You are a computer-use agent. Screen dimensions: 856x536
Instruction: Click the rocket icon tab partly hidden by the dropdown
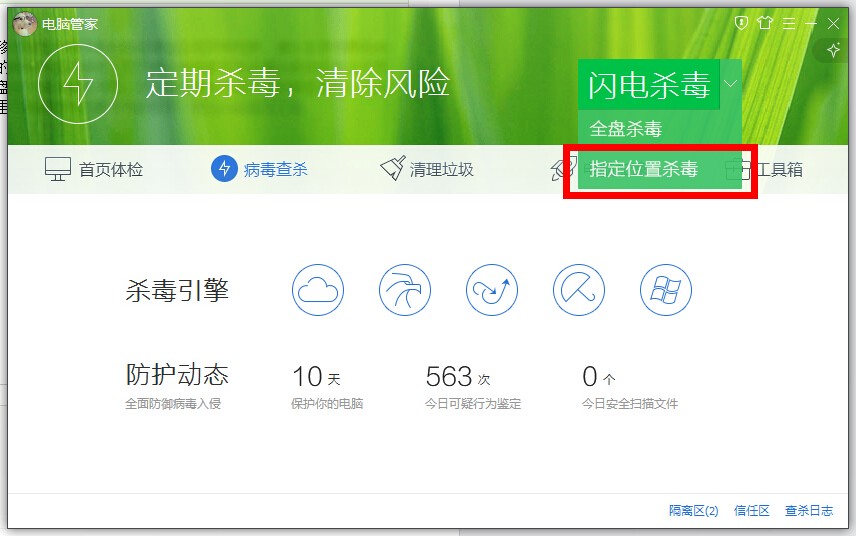pos(563,169)
